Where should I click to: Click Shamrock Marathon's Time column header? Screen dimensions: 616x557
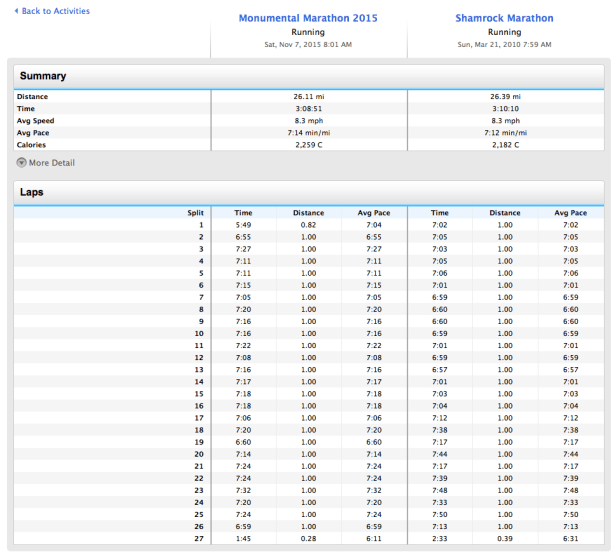tap(440, 213)
